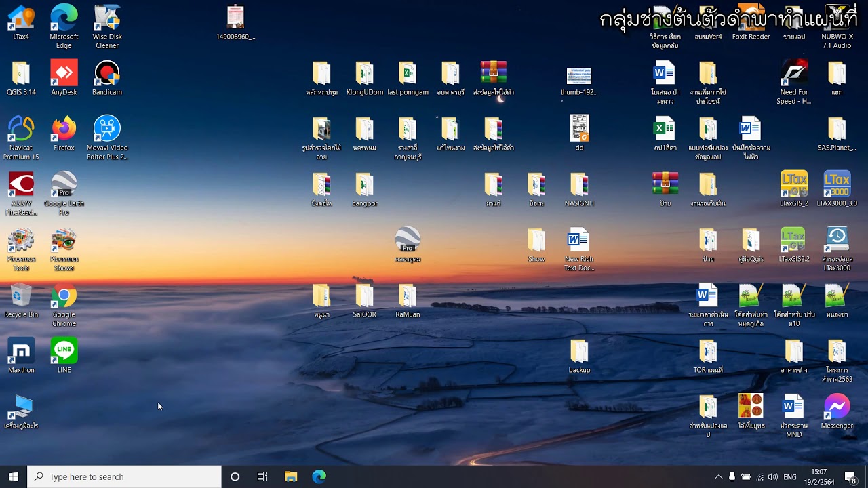Open QGIS 3.14 desktop shortcut
The width and height of the screenshot is (868, 488).
click(21, 78)
